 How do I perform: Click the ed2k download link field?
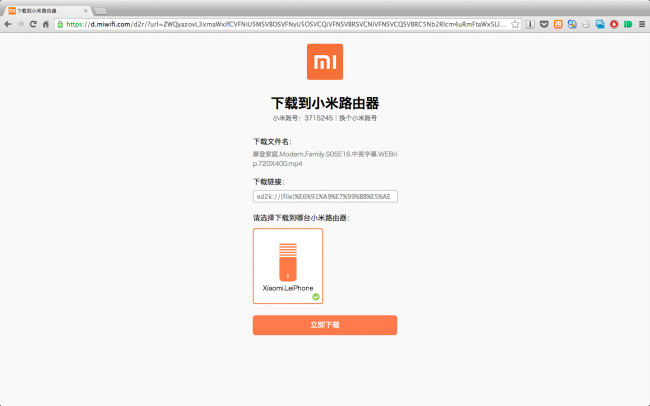pyautogui.click(x=325, y=196)
